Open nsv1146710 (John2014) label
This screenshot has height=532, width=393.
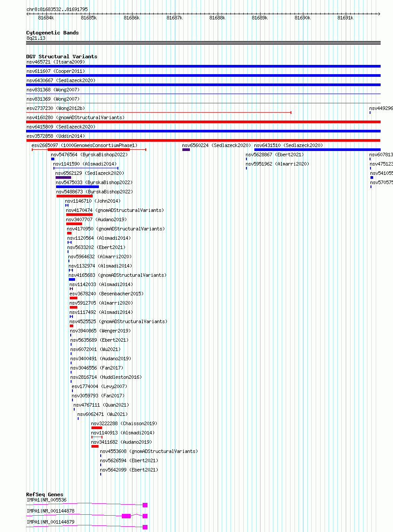click(93, 201)
